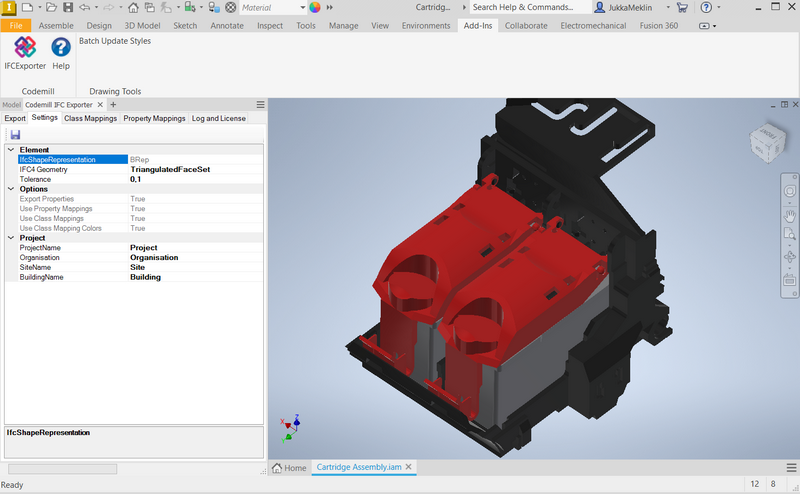Image resolution: width=800 pixels, height=494 pixels.
Task: Close the Cartridge Assembly.iam document tab
Action: pyautogui.click(x=409, y=467)
